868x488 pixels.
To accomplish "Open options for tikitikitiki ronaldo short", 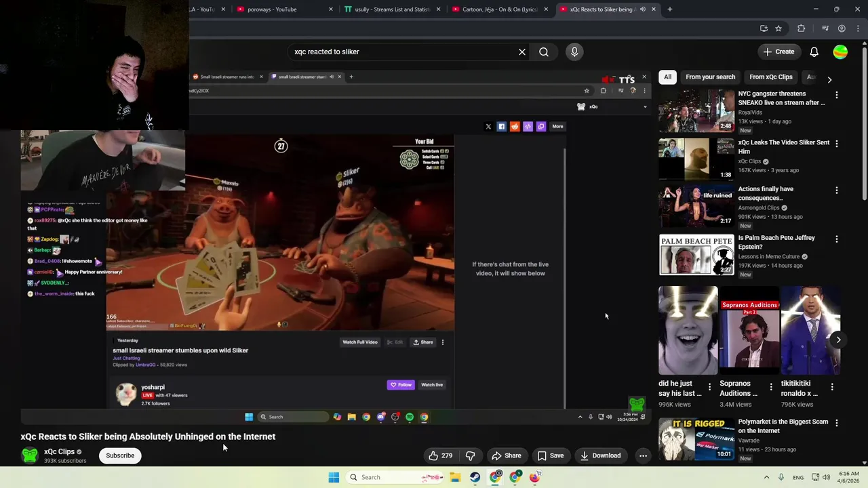I will [x=832, y=387].
